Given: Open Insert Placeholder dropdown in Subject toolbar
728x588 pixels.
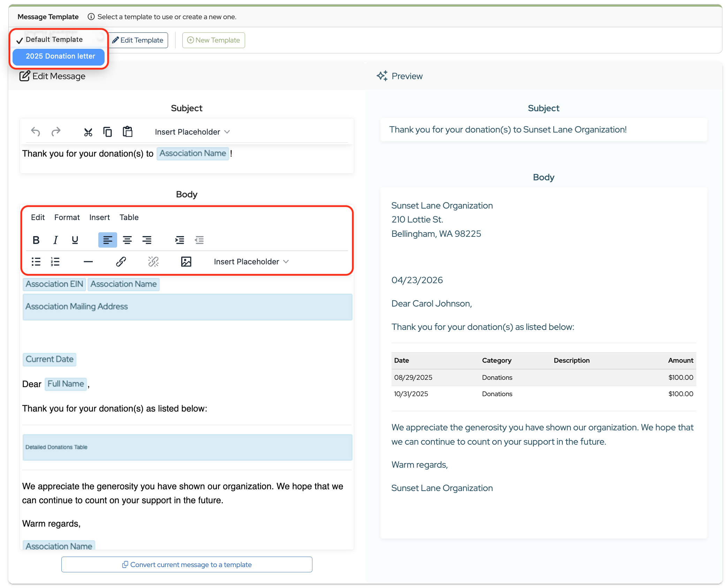Looking at the screenshot, I should tap(192, 132).
